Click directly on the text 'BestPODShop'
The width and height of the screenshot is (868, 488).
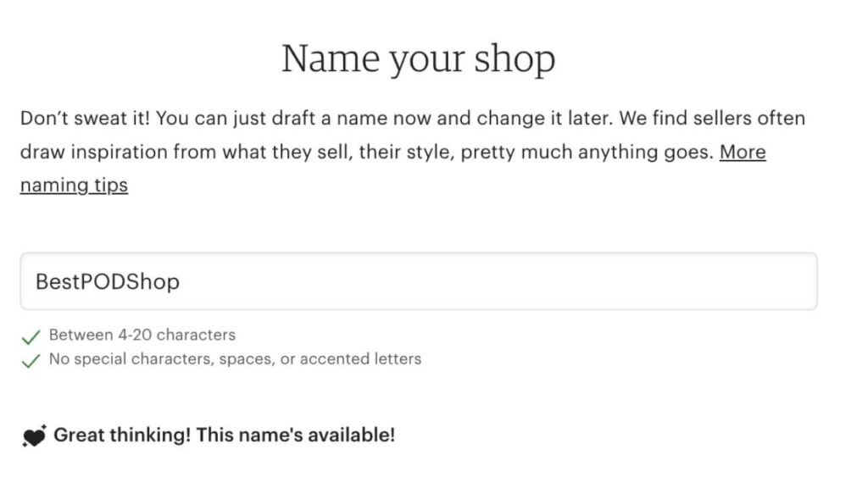[108, 281]
